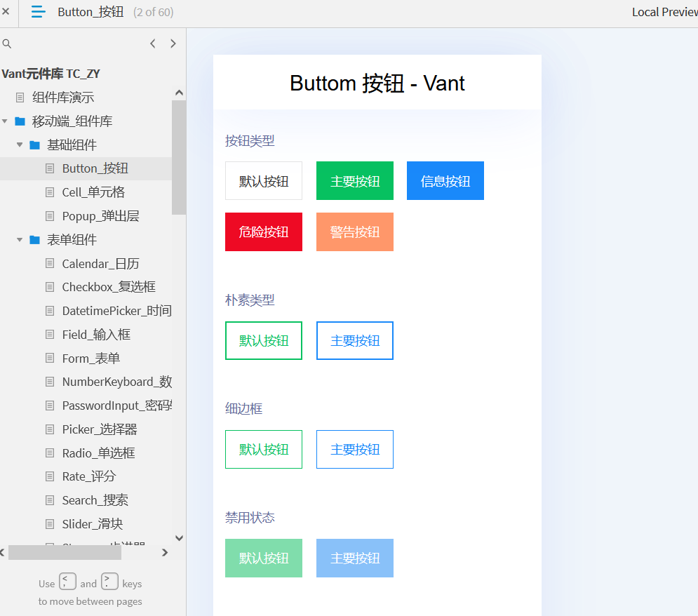Click the 默认按钮 under 细边框
Viewport: 698px width, 616px height.
pyautogui.click(x=264, y=449)
